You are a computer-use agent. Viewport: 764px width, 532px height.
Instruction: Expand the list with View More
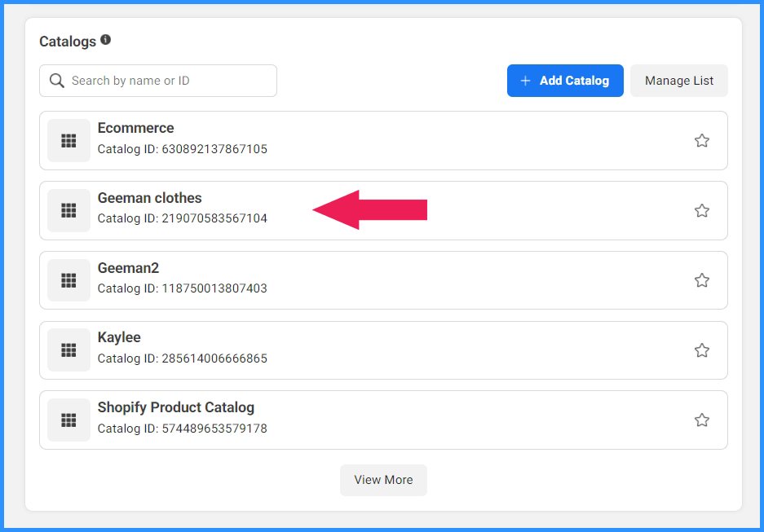click(x=383, y=480)
